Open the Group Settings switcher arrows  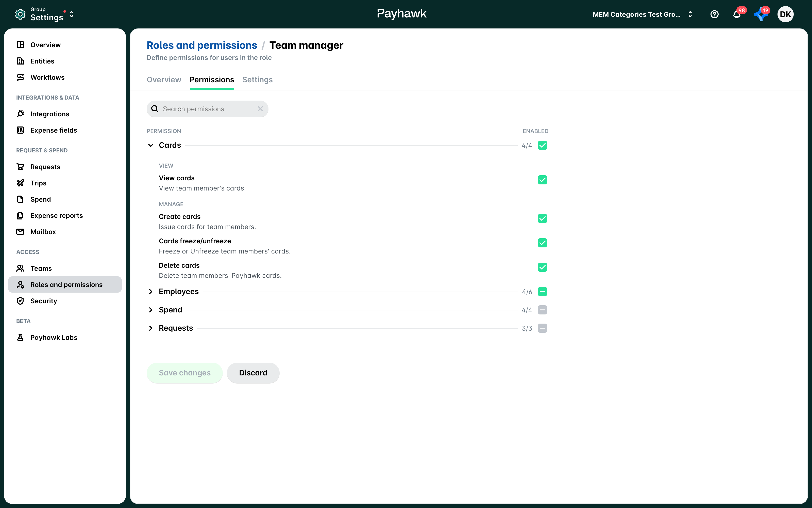pyautogui.click(x=72, y=14)
